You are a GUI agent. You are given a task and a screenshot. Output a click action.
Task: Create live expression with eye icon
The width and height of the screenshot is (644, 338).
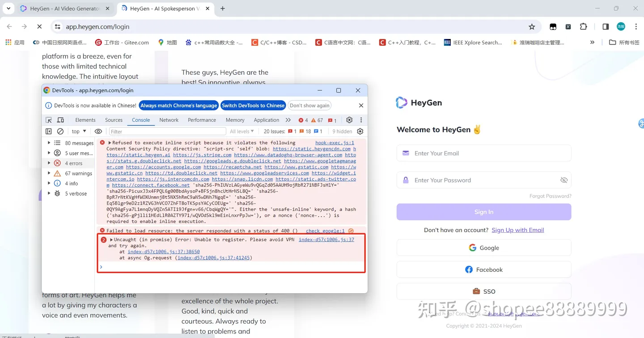click(x=98, y=131)
